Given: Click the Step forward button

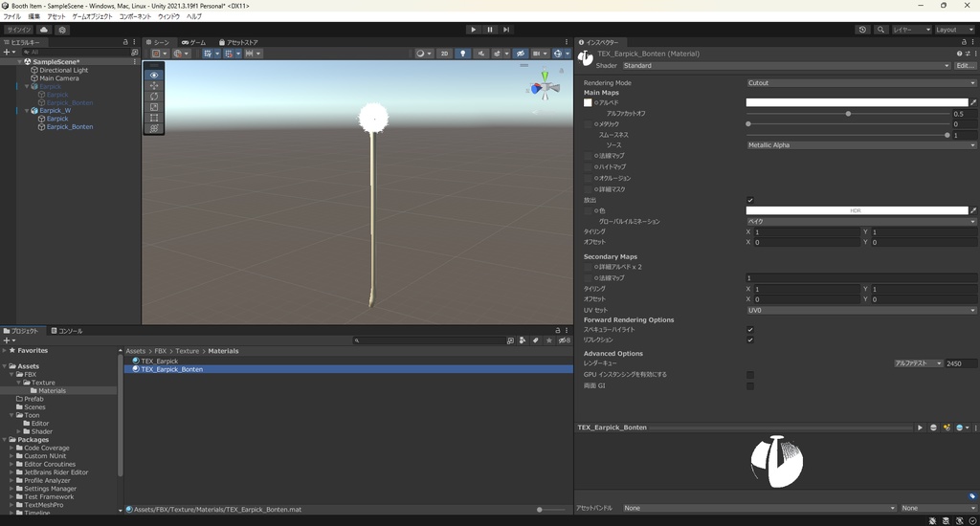Looking at the screenshot, I should coord(506,30).
